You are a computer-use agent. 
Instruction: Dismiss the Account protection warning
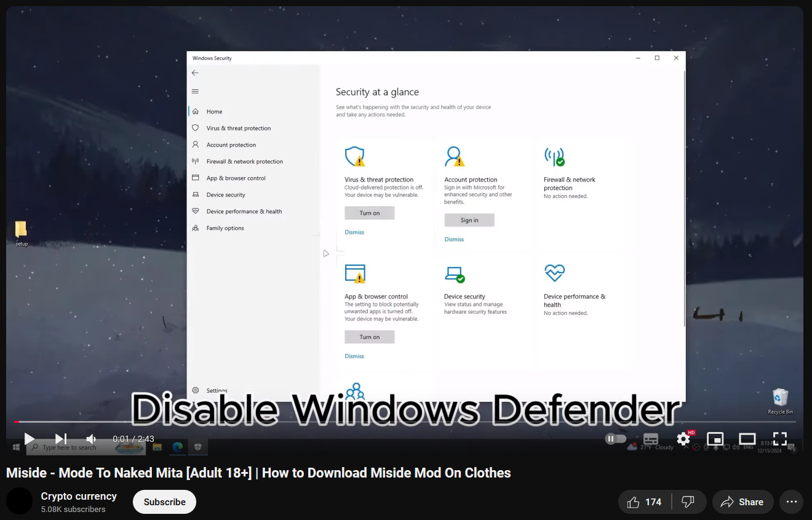(454, 239)
